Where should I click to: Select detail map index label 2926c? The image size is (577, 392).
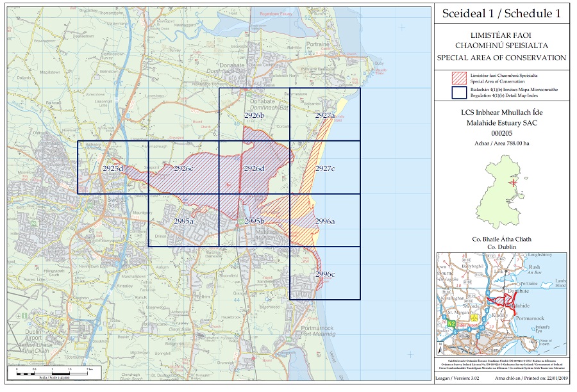(183, 168)
